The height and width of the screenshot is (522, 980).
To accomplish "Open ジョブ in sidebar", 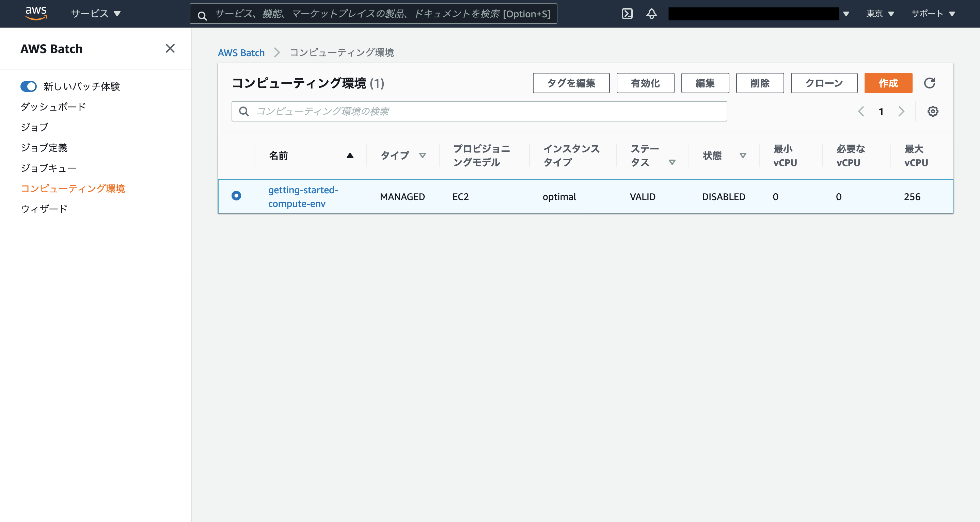I will (35, 127).
